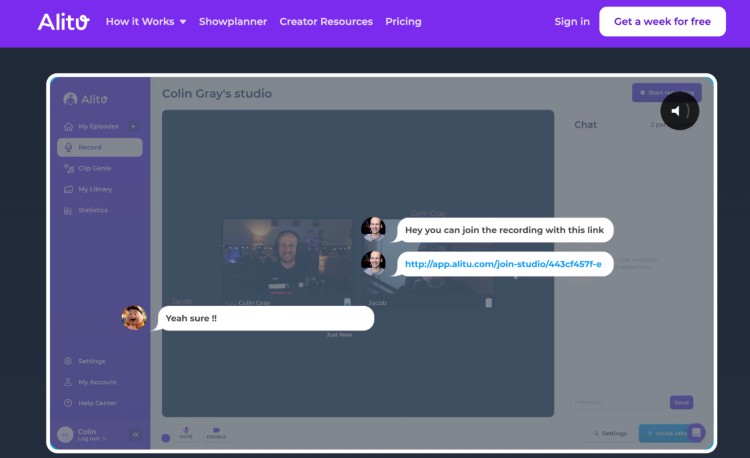Click the Yeah sure !! chat bubble

coord(263,318)
